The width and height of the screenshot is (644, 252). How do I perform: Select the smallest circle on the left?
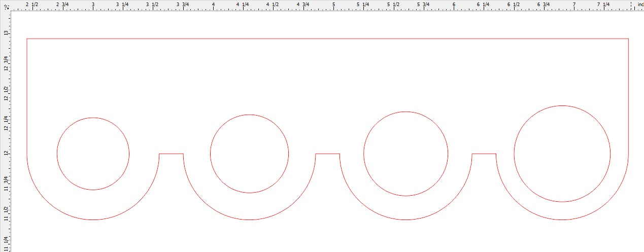(93, 154)
